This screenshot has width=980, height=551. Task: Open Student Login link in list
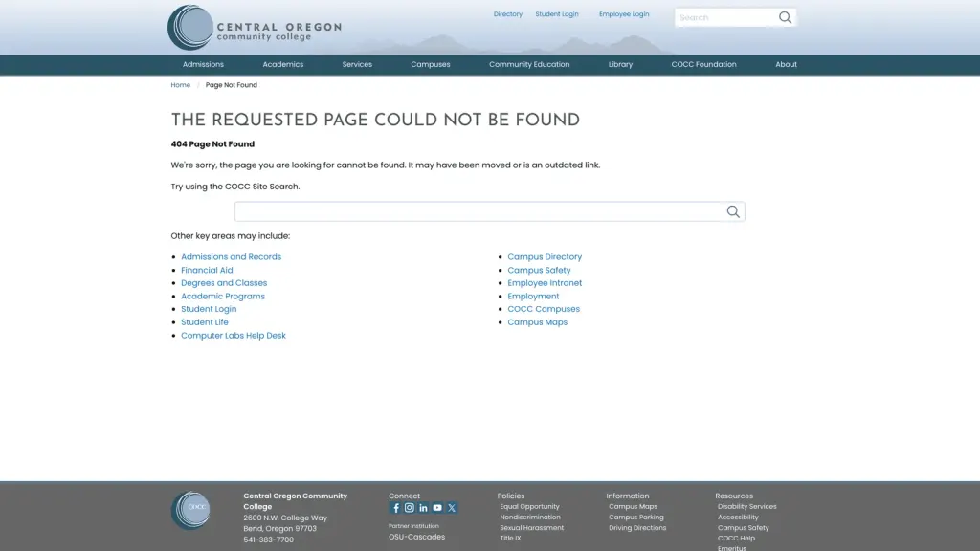click(x=209, y=309)
